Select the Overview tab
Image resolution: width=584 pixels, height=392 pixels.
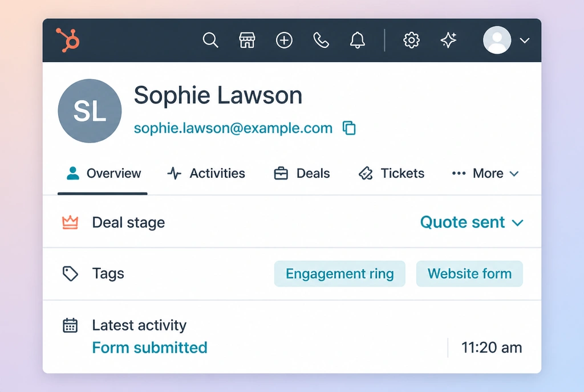coord(103,173)
